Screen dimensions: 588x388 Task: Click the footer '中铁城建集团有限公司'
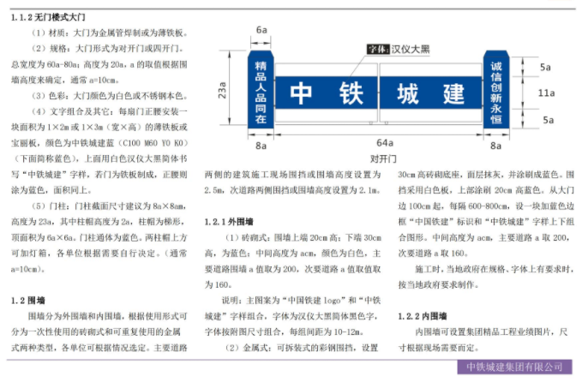point(514,367)
